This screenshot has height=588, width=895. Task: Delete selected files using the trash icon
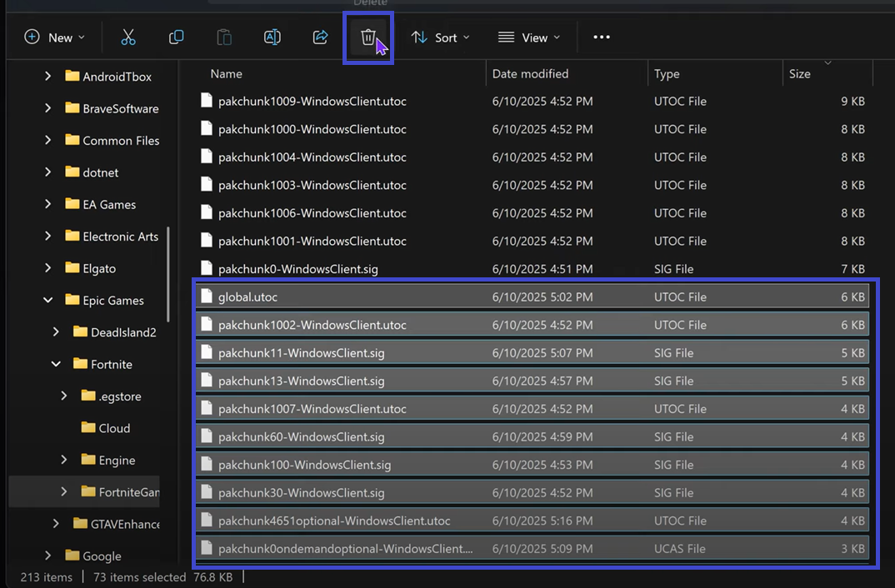tap(367, 37)
